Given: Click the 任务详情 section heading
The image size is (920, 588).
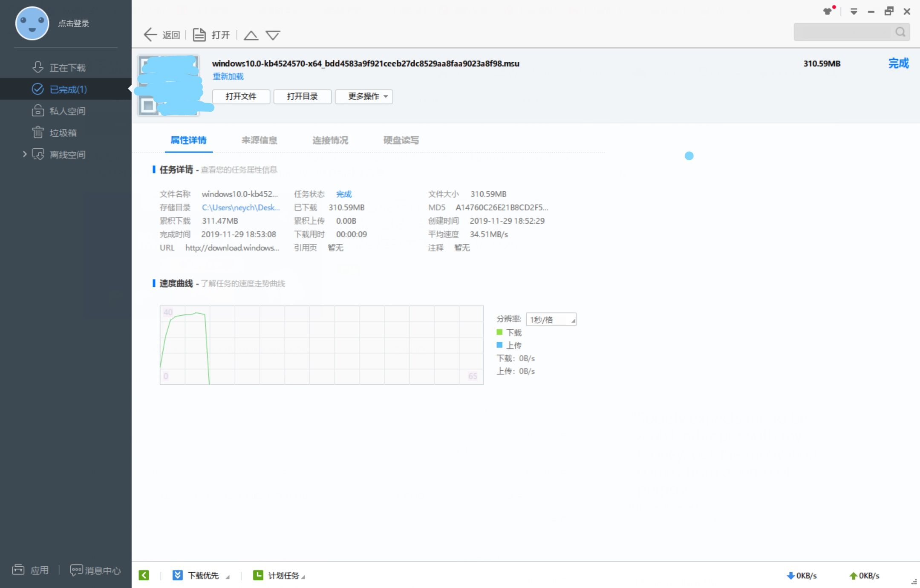Looking at the screenshot, I should point(176,170).
